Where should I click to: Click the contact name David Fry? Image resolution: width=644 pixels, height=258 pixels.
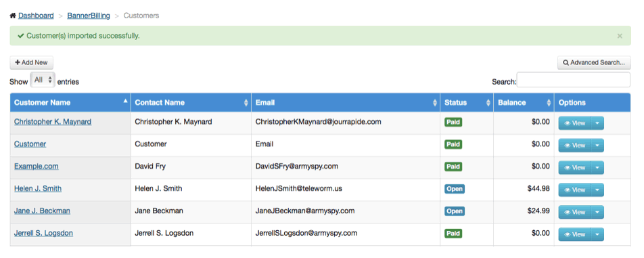(150, 167)
